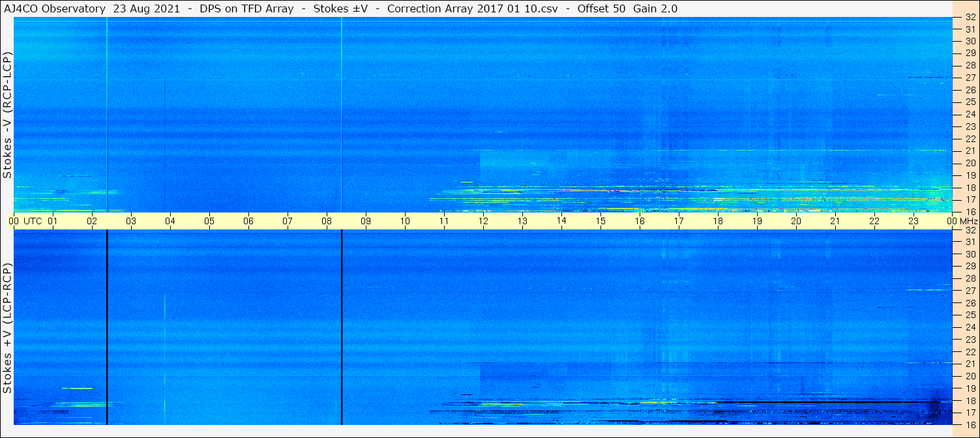
Task: Click the 32 MHz tick on Stokes +V scale
Action: (970, 230)
